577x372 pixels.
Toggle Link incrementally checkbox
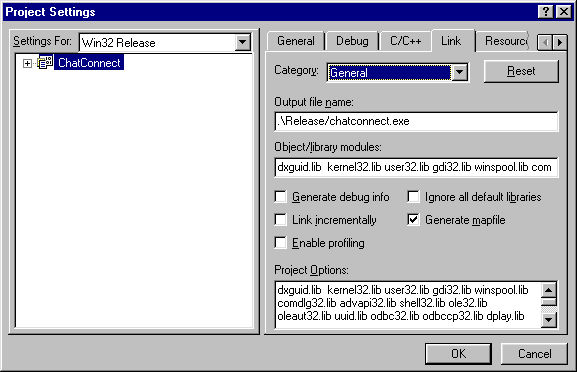tap(281, 220)
